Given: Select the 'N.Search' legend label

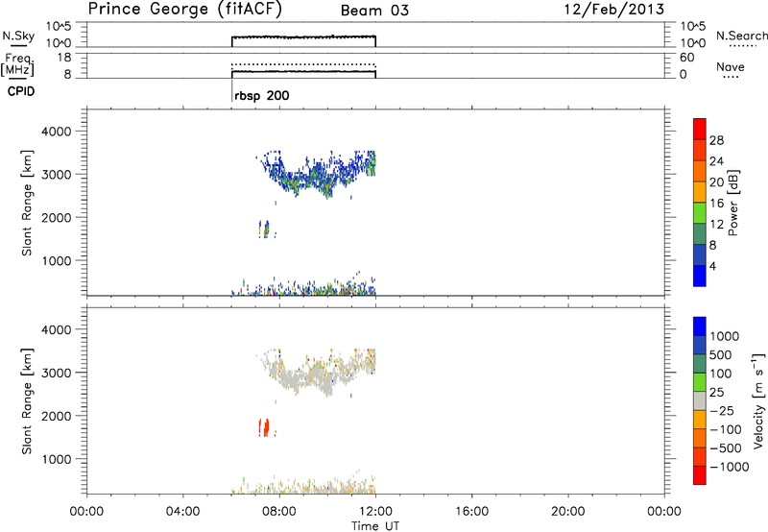Looking at the screenshot, I should click(741, 36).
